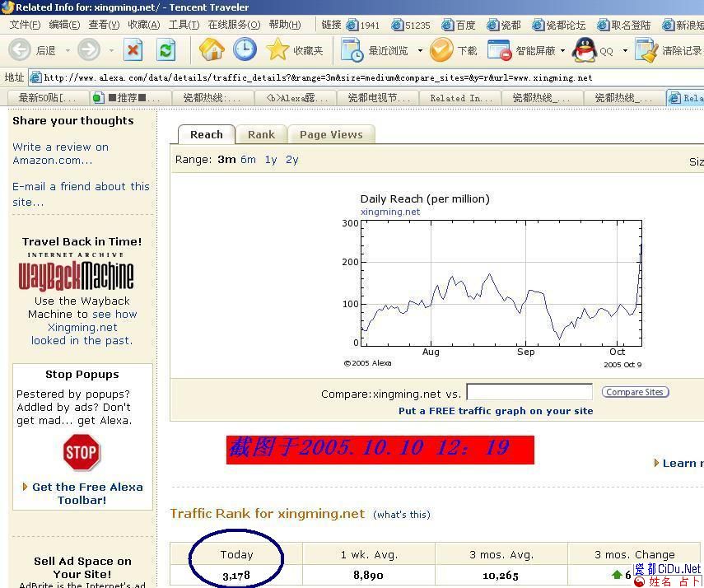
Task: Expand the Forward button dropdown arrow
Action: pos(111,51)
